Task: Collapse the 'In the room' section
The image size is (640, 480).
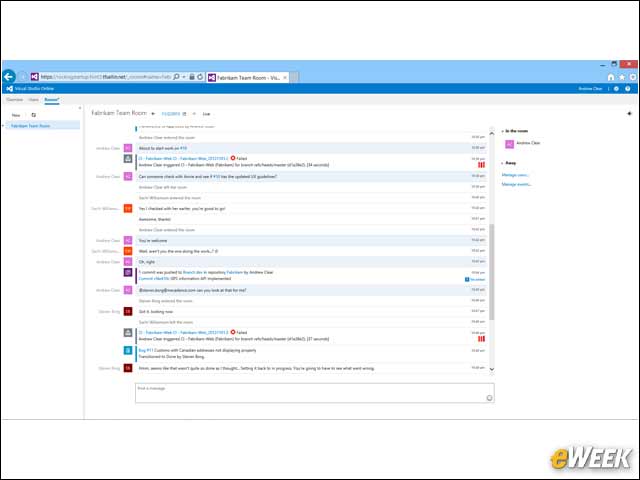Action: coord(502,131)
